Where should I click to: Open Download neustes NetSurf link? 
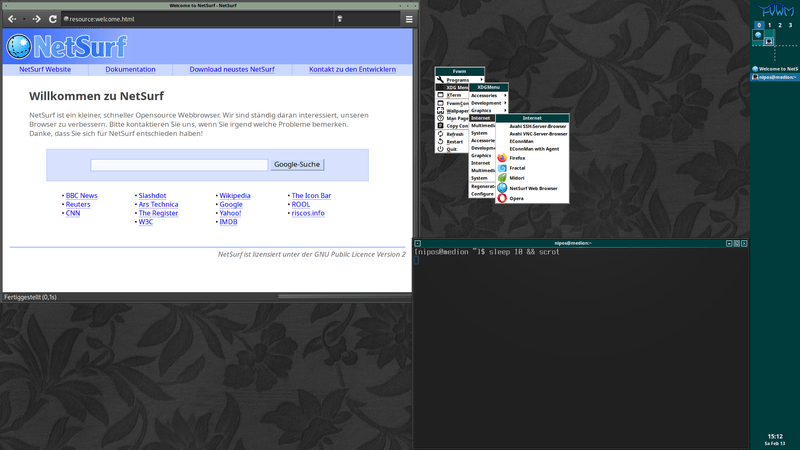tap(232, 69)
